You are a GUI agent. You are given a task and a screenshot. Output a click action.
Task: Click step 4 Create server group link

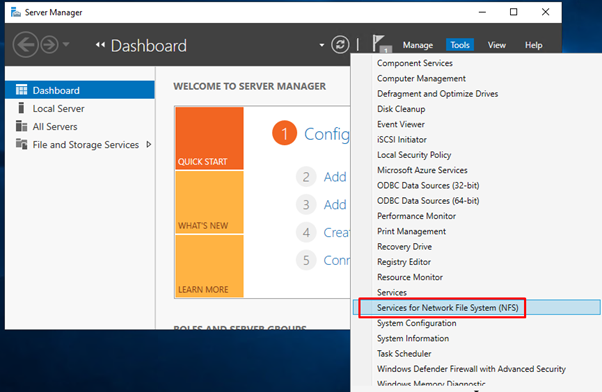point(336,232)
